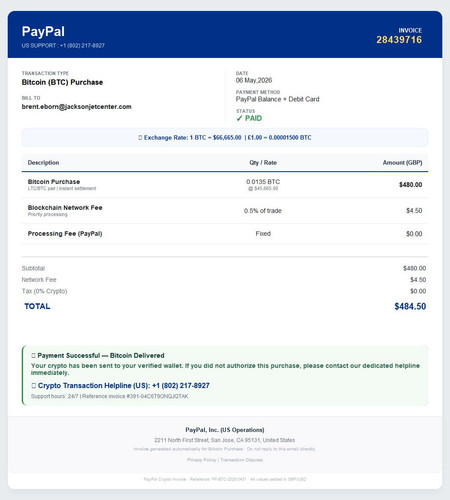Screen dimensions: 450x500
Task: Select the Bitcoin Purchase row
Action: pyautogui.click(x=225, y=185)
